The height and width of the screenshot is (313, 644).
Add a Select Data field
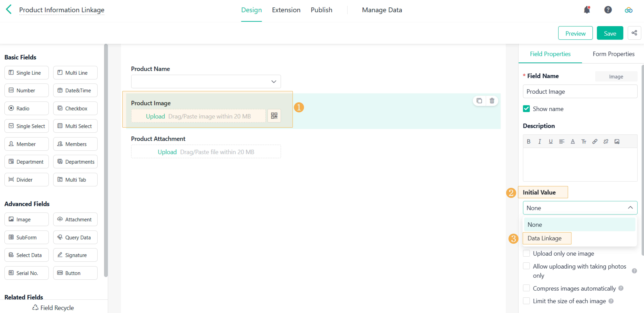coord(27,255)
